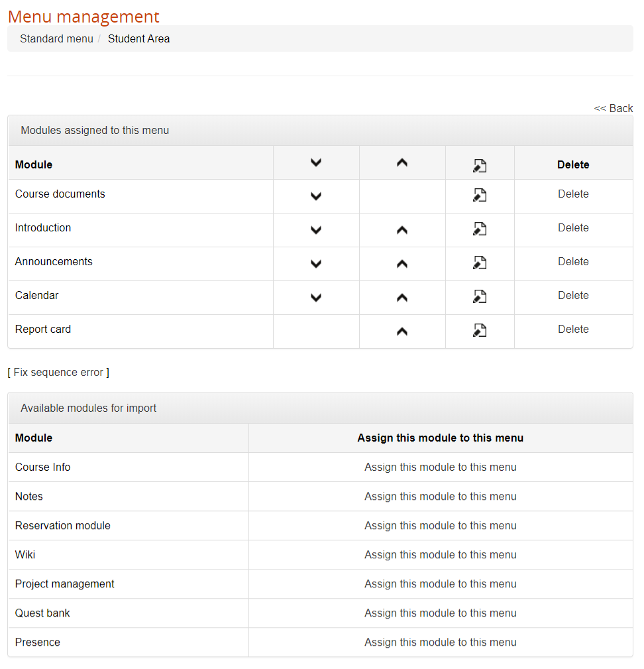Viewport: 644px width, 669px height.
Task: Open the Standard menu breadcrumb
Action: (56, 38)
